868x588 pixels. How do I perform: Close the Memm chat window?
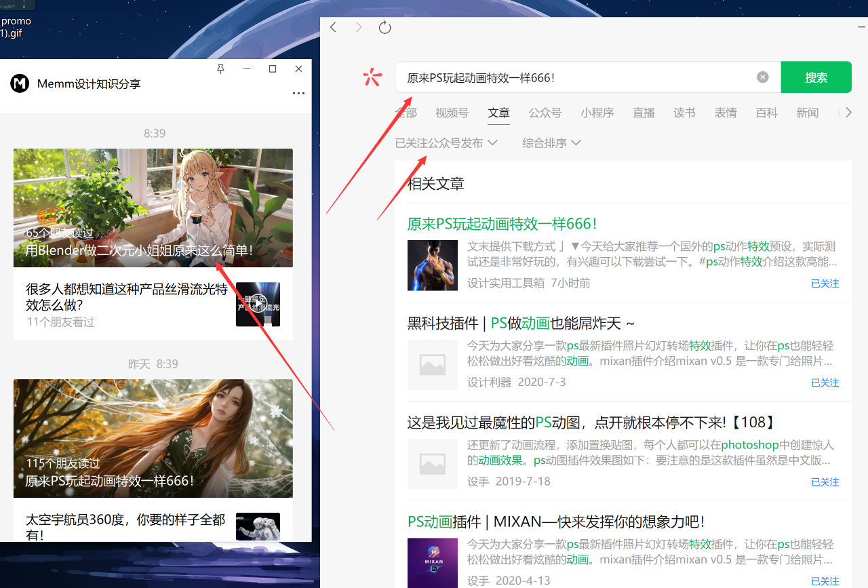click(298, 69)
